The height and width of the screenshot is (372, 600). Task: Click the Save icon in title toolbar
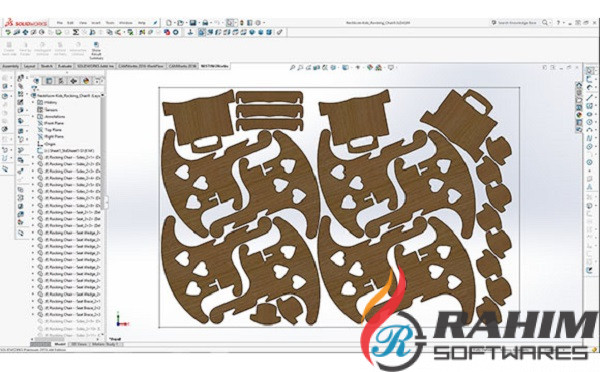point(192,23)
